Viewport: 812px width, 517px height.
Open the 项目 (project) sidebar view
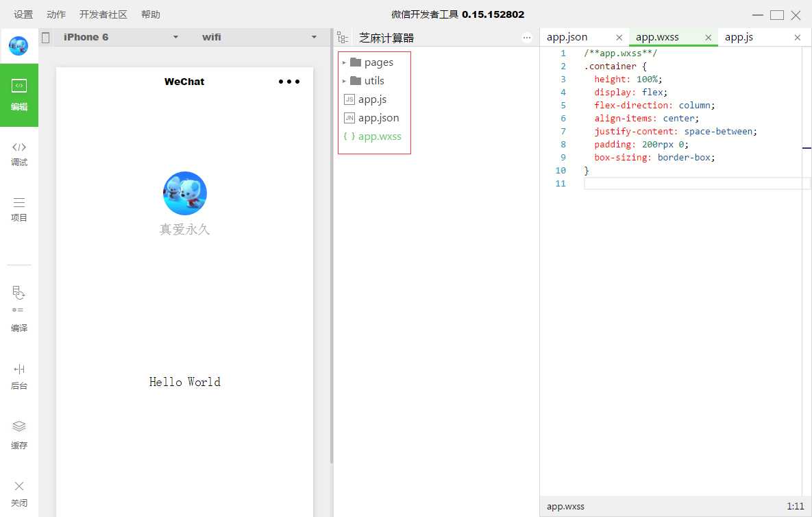coord(19,209)
